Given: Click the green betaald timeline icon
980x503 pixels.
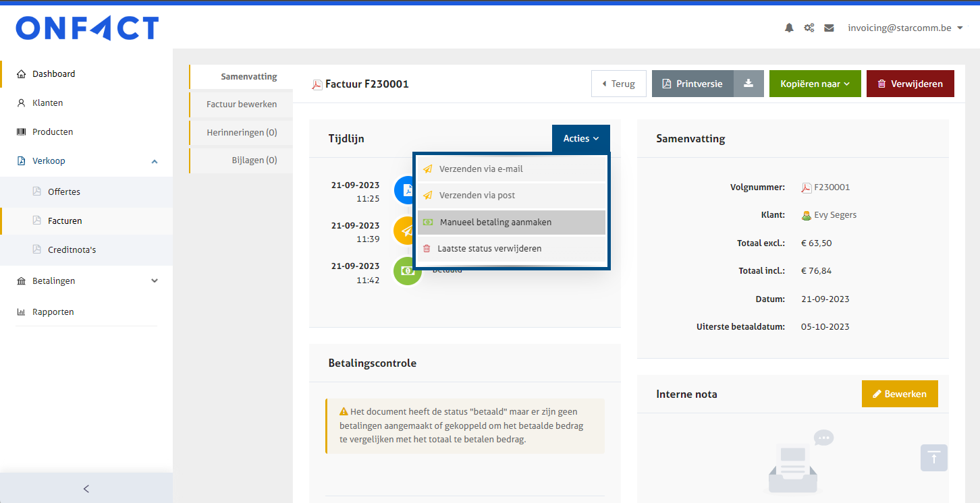Looking at the screenshot, I should tap(407, 271).
